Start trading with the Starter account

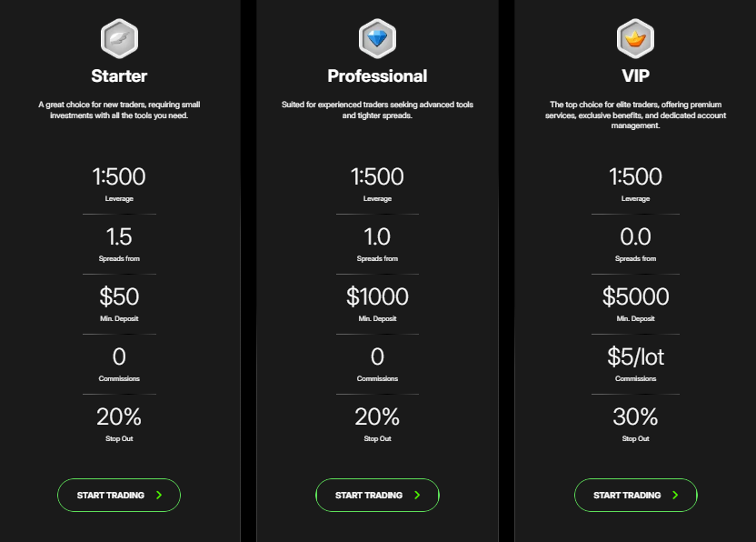119,496
